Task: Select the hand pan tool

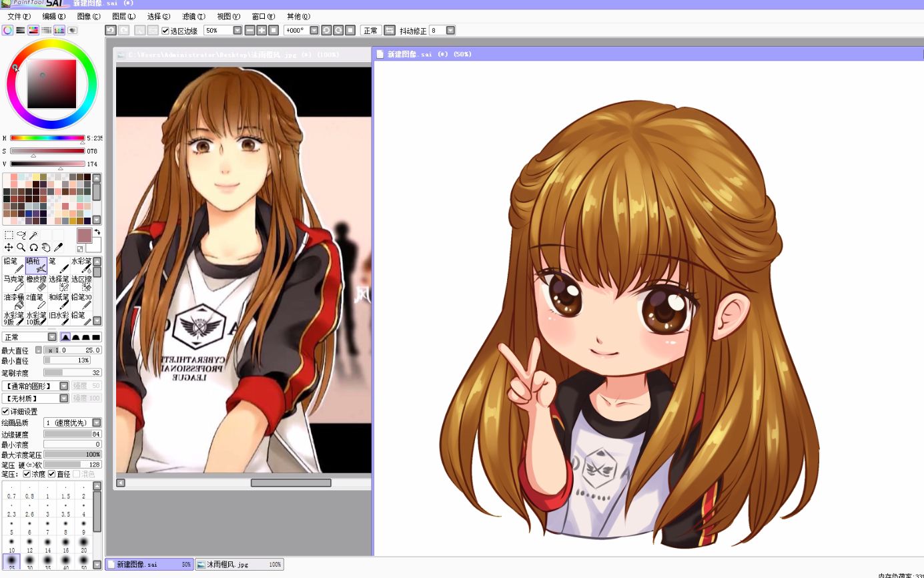Action: 46,248
